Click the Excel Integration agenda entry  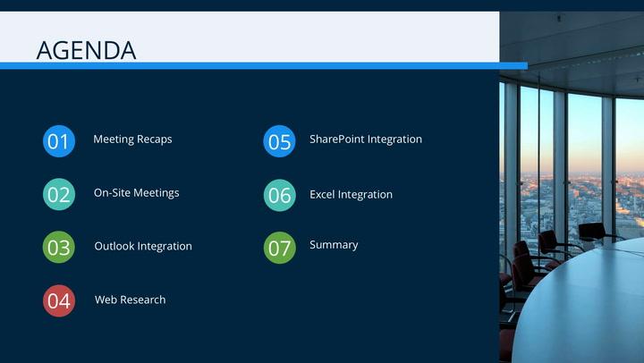click(351, 195)
